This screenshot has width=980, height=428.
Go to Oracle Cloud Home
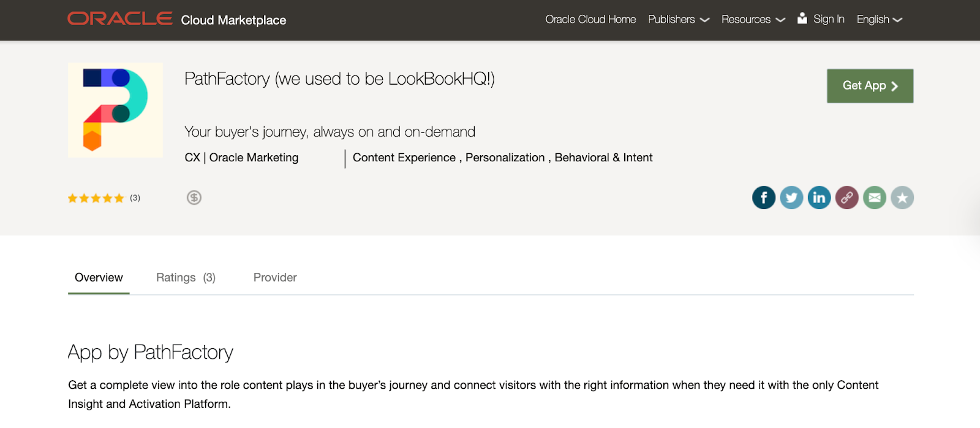point(590,20)
